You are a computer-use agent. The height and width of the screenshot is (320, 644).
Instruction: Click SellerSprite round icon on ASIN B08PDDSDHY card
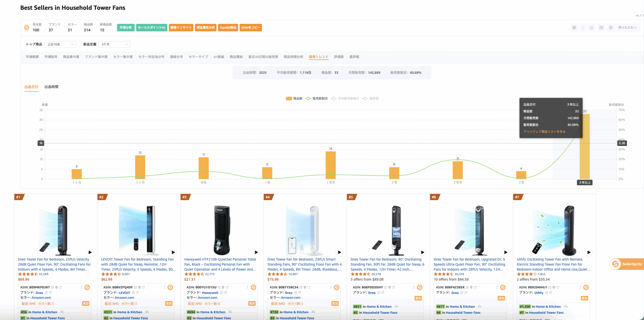click(x=420, y=287)
